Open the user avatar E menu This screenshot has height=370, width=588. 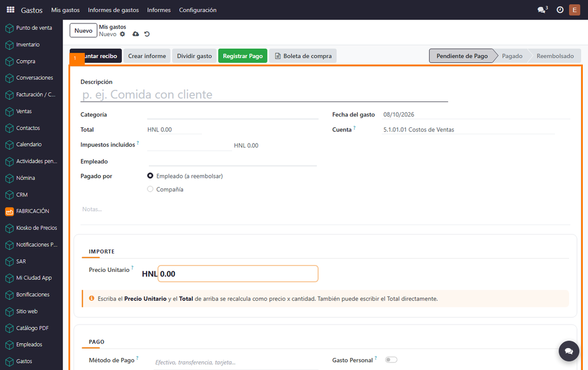pyautogui.click(x=574, y=10)
